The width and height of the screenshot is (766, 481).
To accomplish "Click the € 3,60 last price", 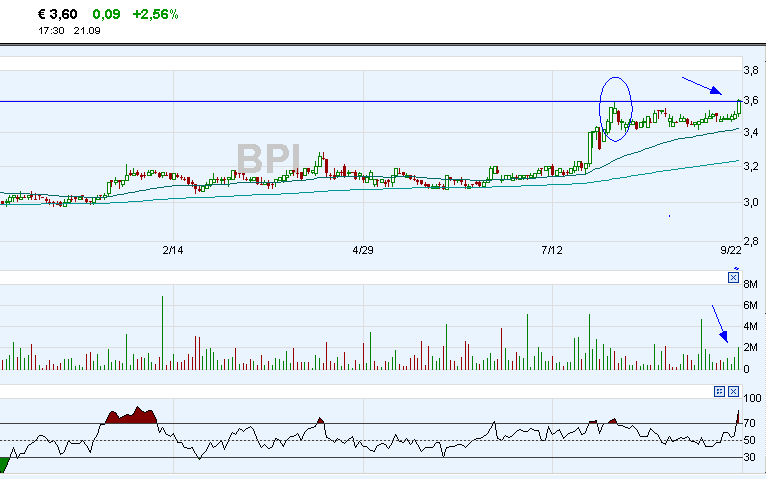I will 58,15.
